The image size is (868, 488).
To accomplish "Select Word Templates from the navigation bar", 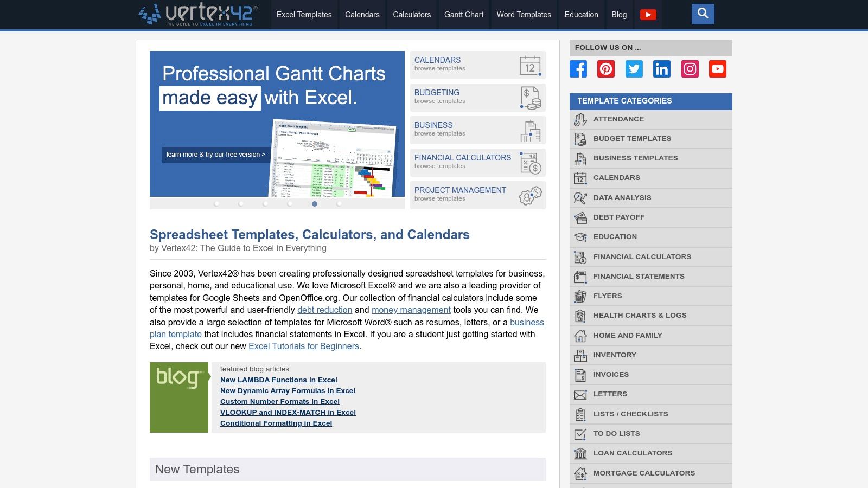I will tap(523, 15).
